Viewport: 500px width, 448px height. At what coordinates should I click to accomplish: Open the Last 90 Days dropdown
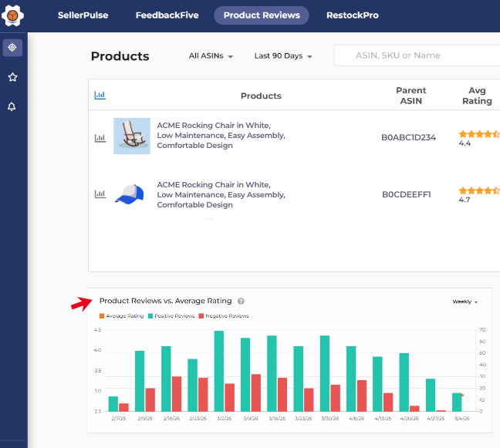pyautogui.click(x=283, y=56)
